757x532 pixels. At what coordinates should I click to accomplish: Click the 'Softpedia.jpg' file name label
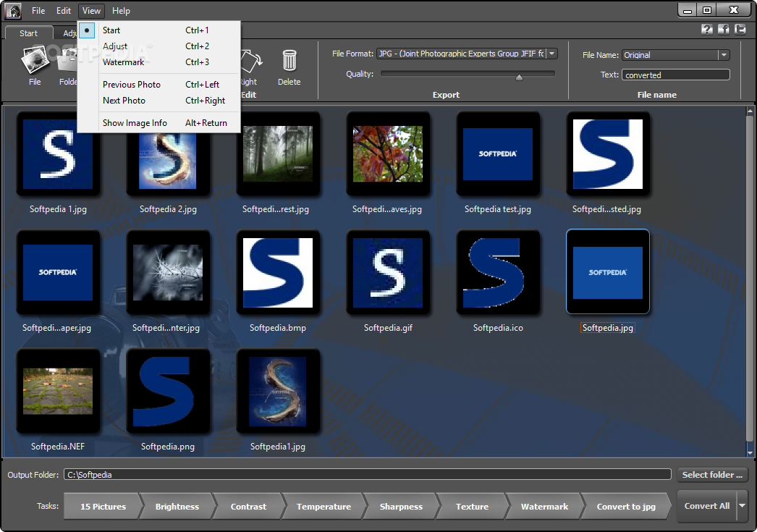point(608,328)
